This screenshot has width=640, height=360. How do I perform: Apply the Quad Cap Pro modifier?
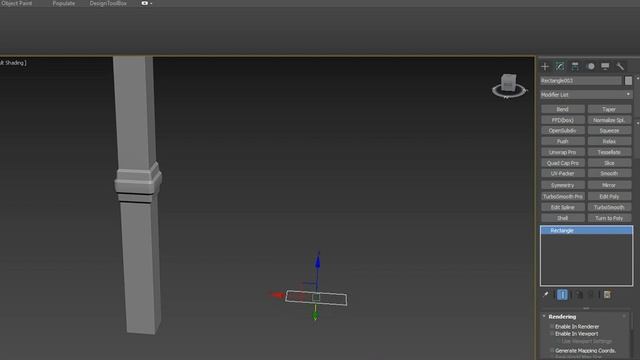(x=562, y=163)
